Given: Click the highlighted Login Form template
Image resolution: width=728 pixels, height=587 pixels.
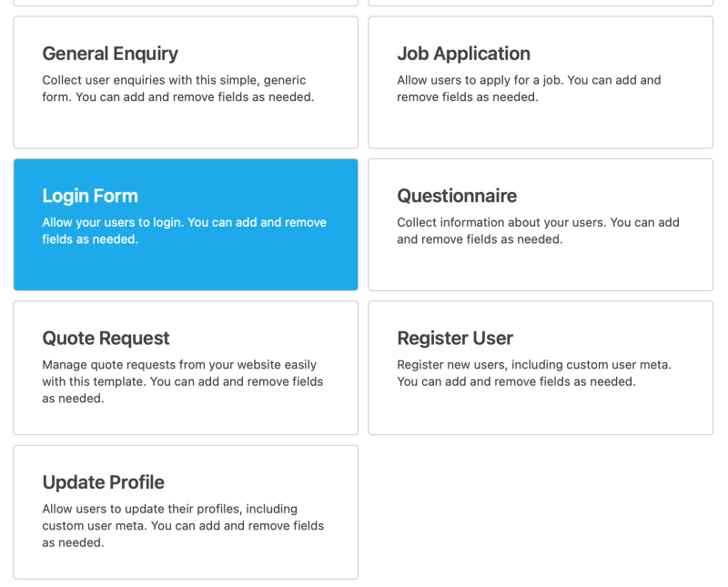Looking at the screenshot, I should click(186, 225).
